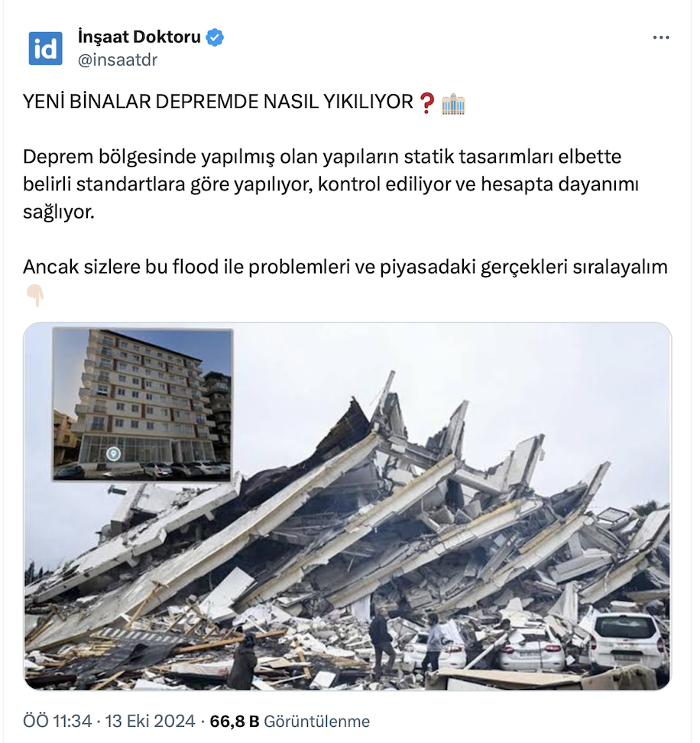Image resolution: width=700 pixels, height=743 pixels.
Task: Visit the İnşaat Doktoru display name link
Action: click(x=139, y=37)
